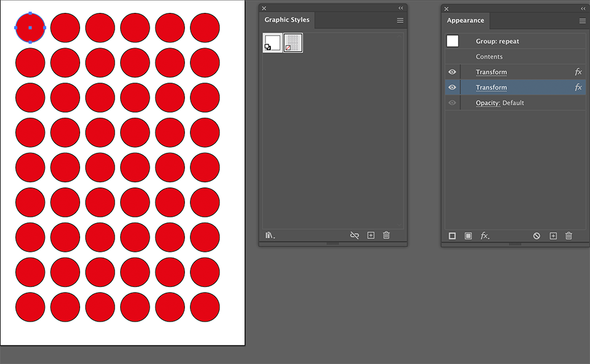The width and height of the screenshot is (590, 364).
Task: Close the Appearance panel
Action: tap(447, 9)
